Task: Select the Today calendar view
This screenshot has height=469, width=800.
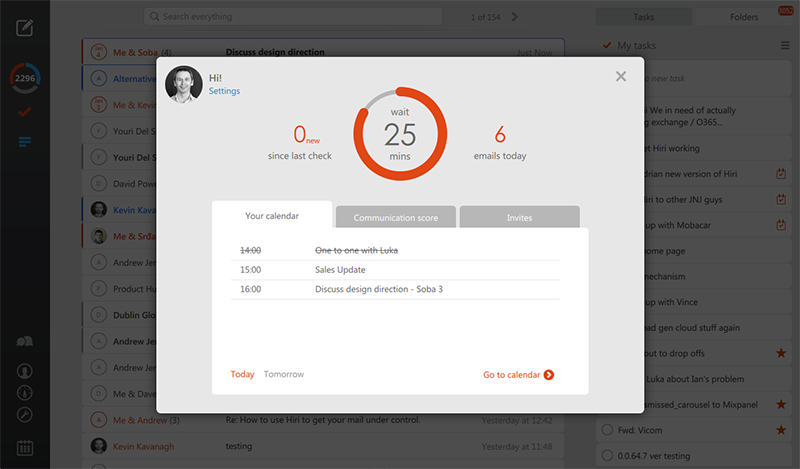Action: (242, 374)
